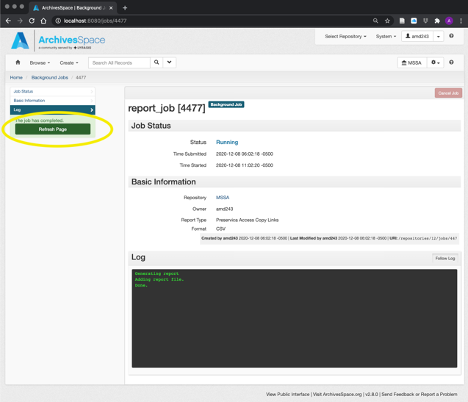
Task: Open the repository settings gear dropdown
Action: 435,63
